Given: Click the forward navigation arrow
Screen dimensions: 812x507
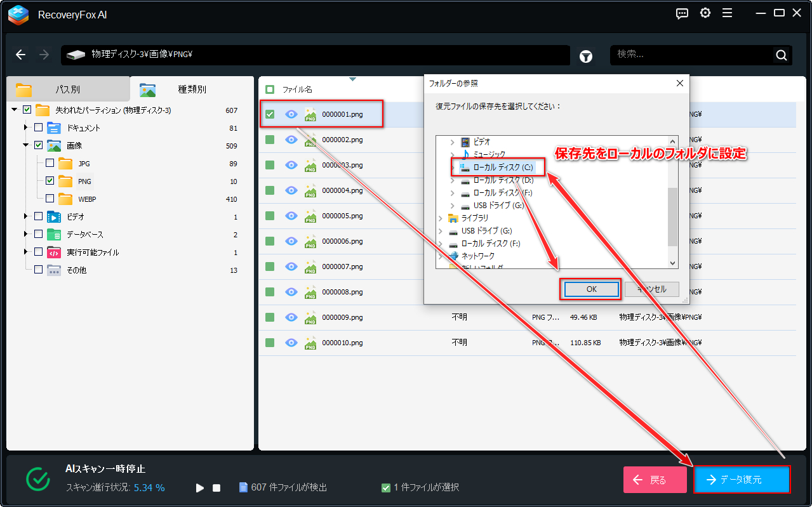Looking at the screenshot, I should point(44,55).
